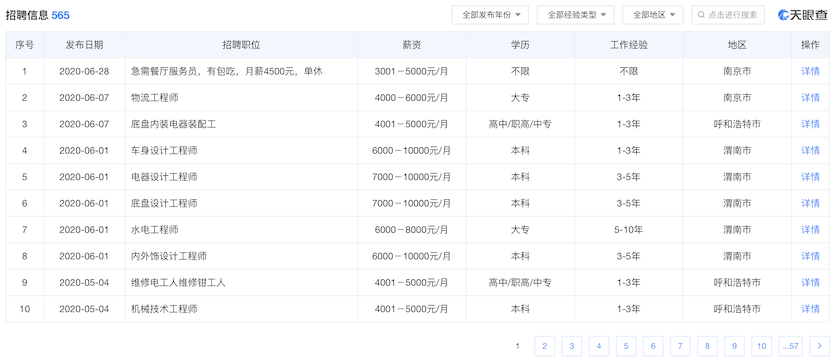840x363 pixels.
Task: Open 详情 for 机械技术工程师 row
Action: coord(810,309)
